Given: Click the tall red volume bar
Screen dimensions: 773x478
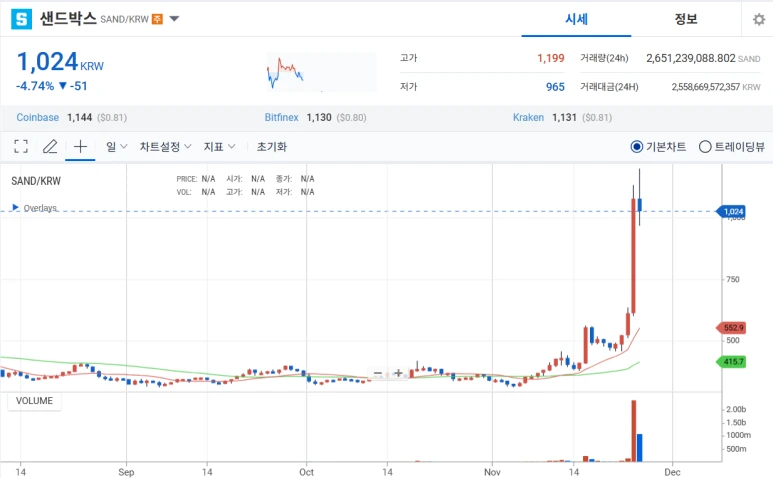Looking at the screenshot, I should click(633, 431).
